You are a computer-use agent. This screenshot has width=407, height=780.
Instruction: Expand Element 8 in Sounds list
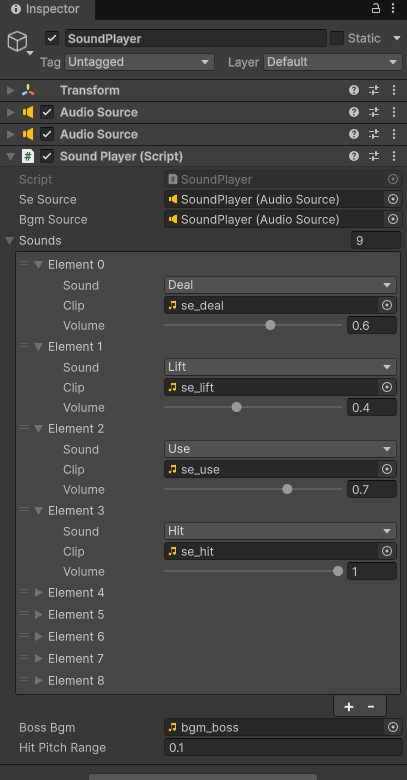[x=38, y=681]
